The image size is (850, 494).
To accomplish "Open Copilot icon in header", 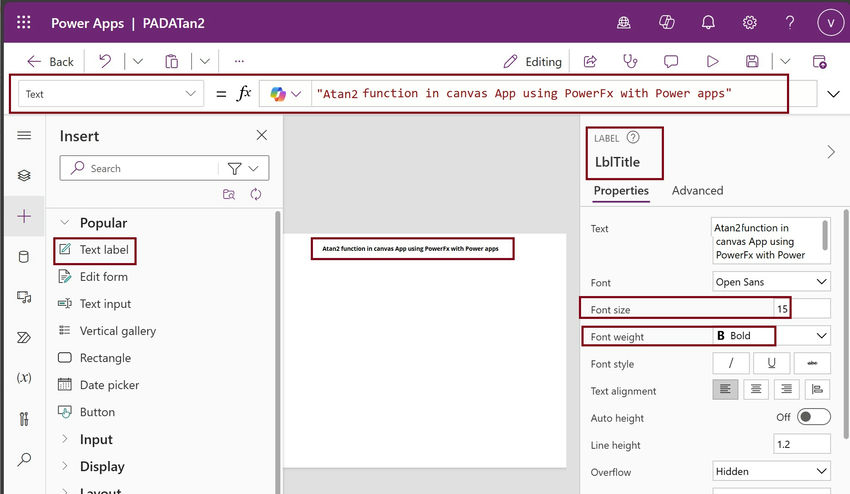I will click(x=666, y=22).
